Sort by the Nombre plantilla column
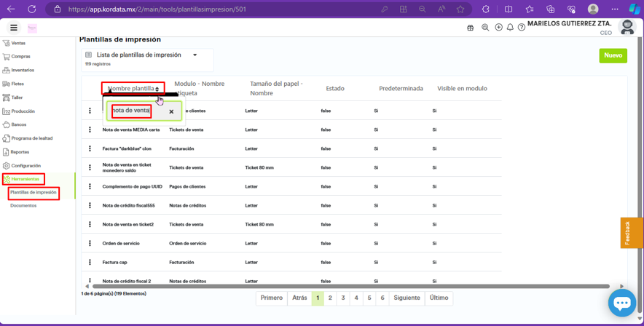Screen dimensions: 644x326 pos(133,89)
